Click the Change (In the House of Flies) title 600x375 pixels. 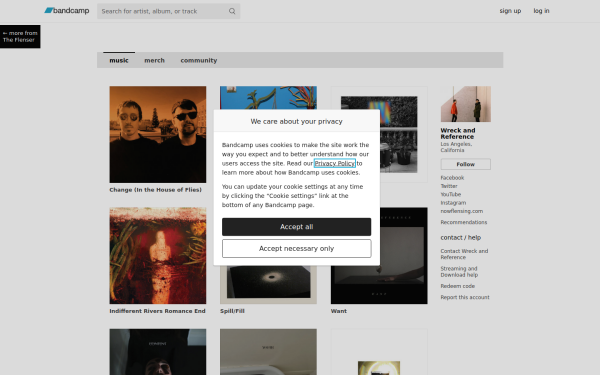(155, 190)
